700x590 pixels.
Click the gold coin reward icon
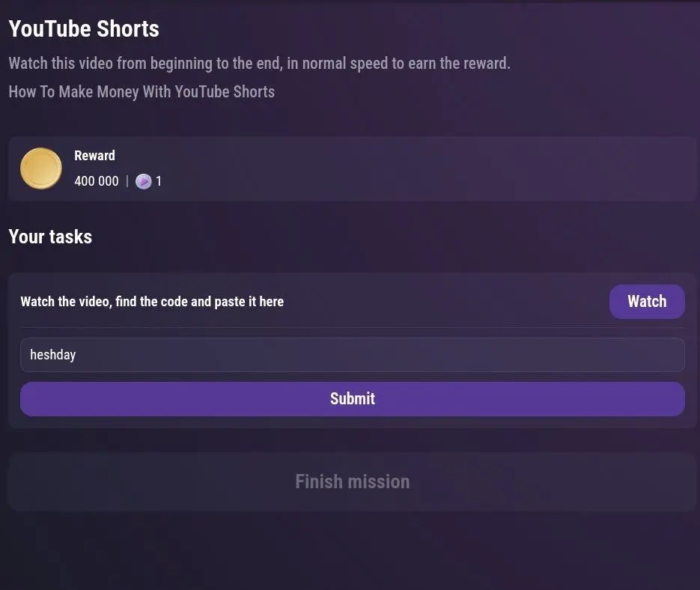tap(41, 168)
